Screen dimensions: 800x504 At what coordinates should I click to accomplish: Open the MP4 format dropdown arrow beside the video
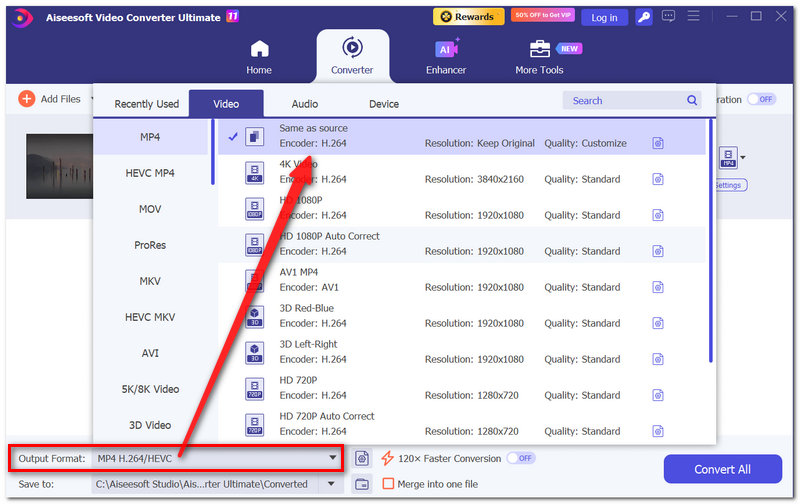click(743, 158)
